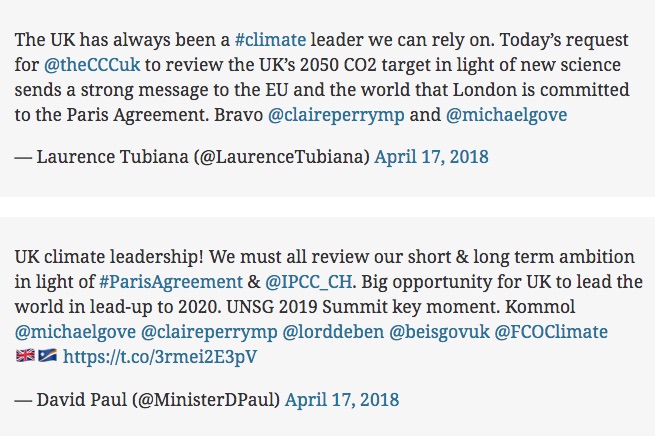The width and height of the screenshot is (655, 436).
Task: Click the #ParisAgreement hashtag link
Action: (x=171, y=282)
